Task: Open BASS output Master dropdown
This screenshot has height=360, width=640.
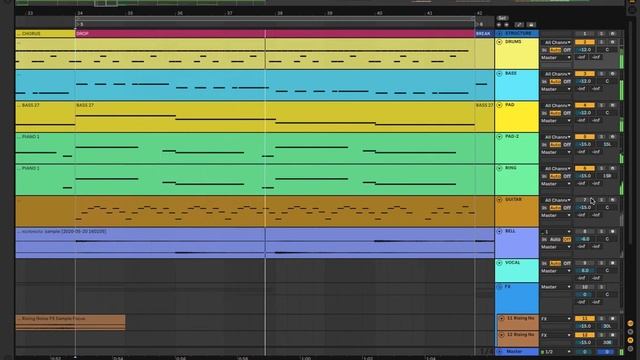Action: [x=556, y=89]
